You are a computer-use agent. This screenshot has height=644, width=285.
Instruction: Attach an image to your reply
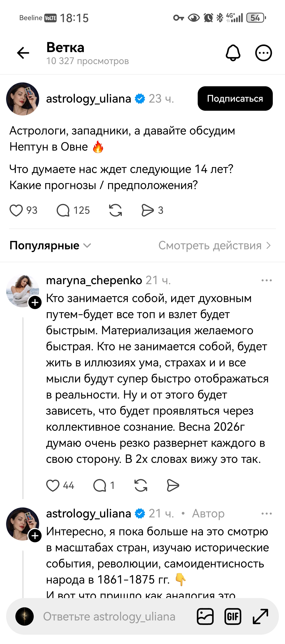click(206, 617)
